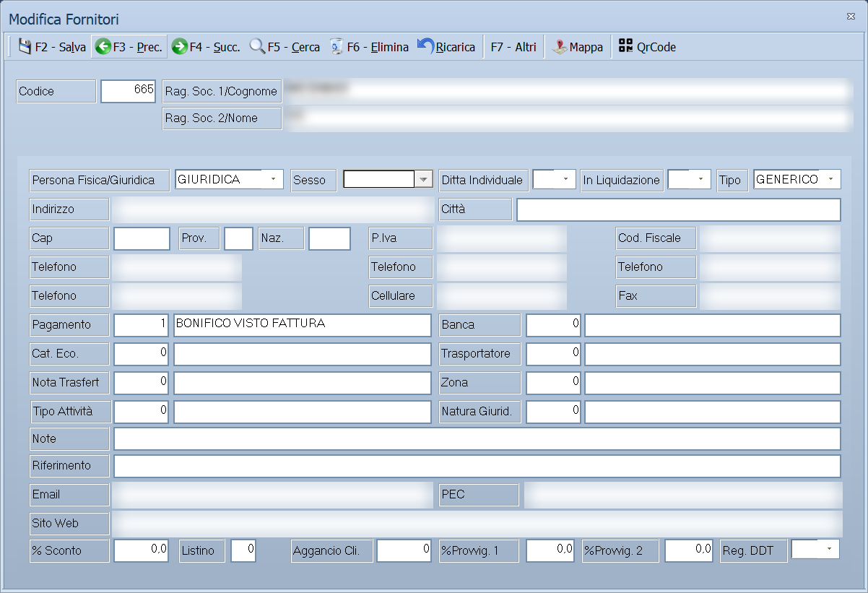Focus the Nota Trasfert code field
The height and width of the screenshot is (593, 868).
coord(142,383)
